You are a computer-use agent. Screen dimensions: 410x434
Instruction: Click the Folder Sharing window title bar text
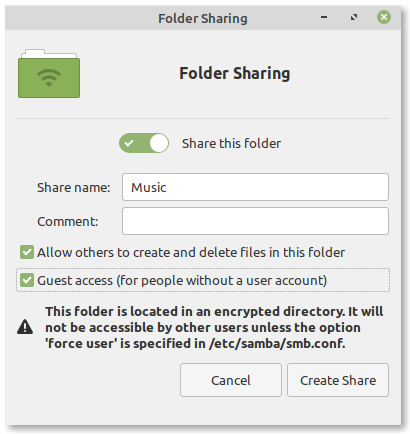coord(203,19)
